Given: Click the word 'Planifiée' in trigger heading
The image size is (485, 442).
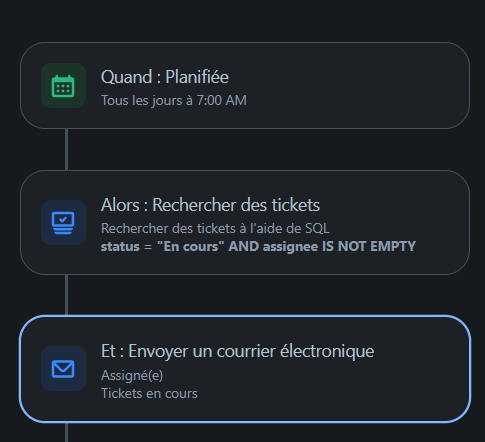Looking at the screenshot, I should pos(197,77).
